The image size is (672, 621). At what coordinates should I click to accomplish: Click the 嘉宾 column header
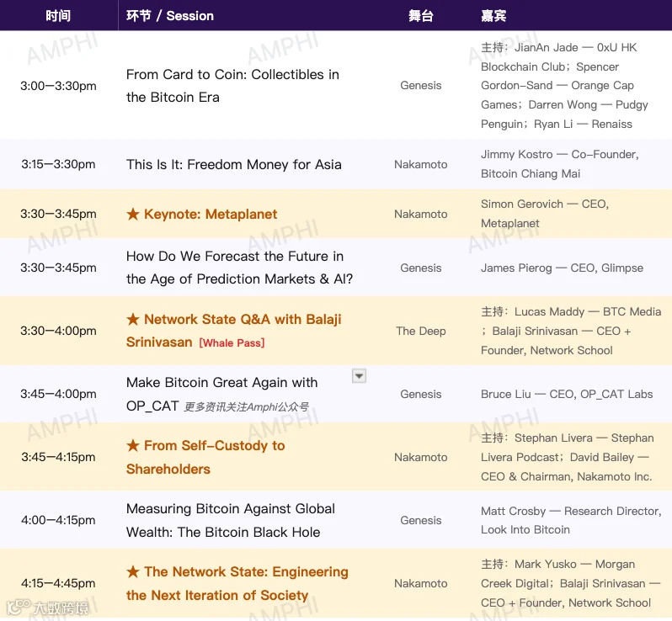click(493, 16)
